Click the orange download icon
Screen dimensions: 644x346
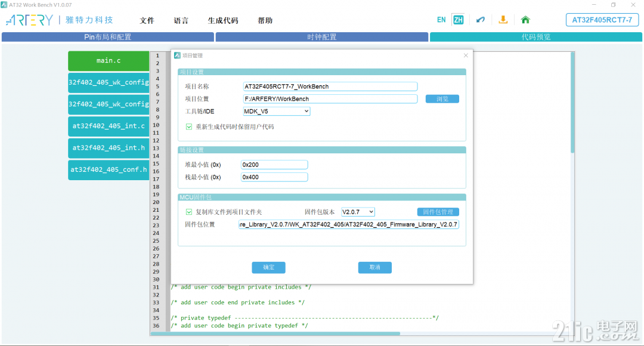pyautogui.click(x=503, y=20)
